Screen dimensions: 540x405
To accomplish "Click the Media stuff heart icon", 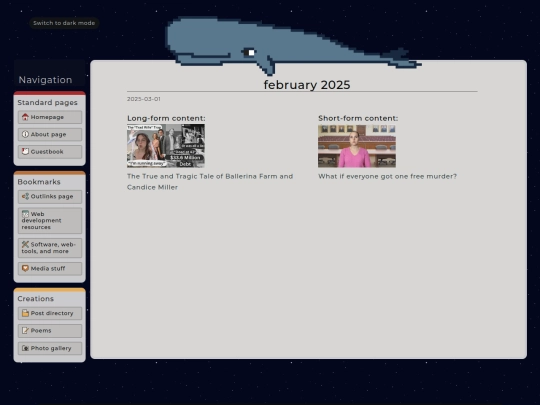I will click(25, 268).
